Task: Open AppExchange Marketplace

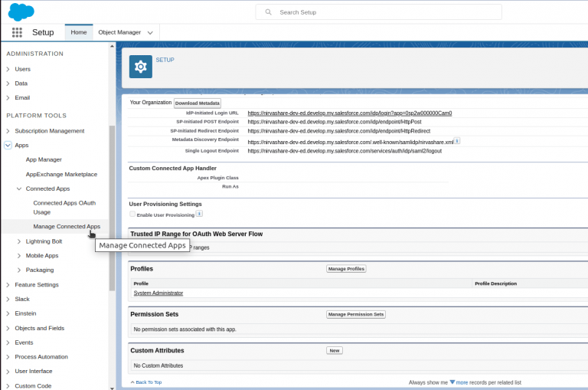Action: tap(61, 174)
